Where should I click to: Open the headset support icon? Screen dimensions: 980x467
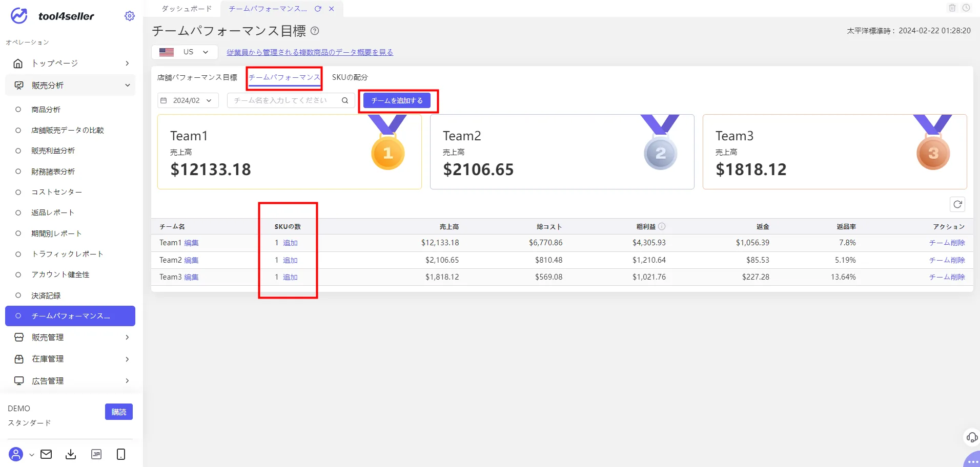tap(972, 437)
